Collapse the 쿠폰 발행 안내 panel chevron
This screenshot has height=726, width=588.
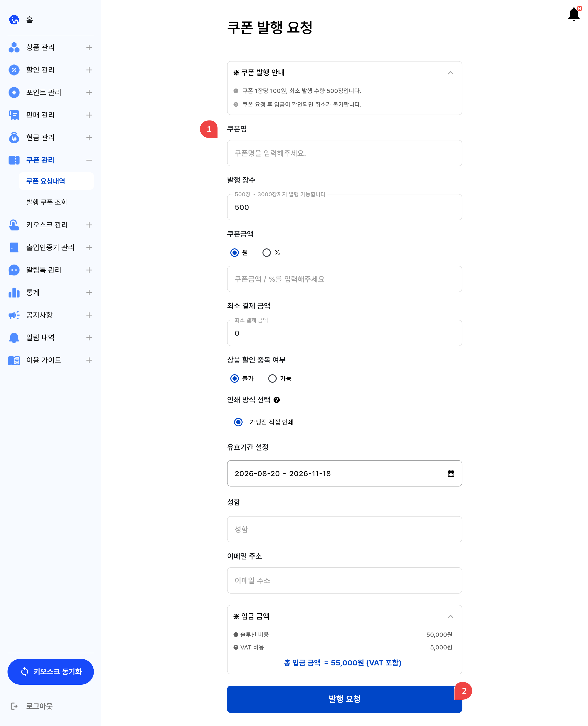[x=451, y=73]
